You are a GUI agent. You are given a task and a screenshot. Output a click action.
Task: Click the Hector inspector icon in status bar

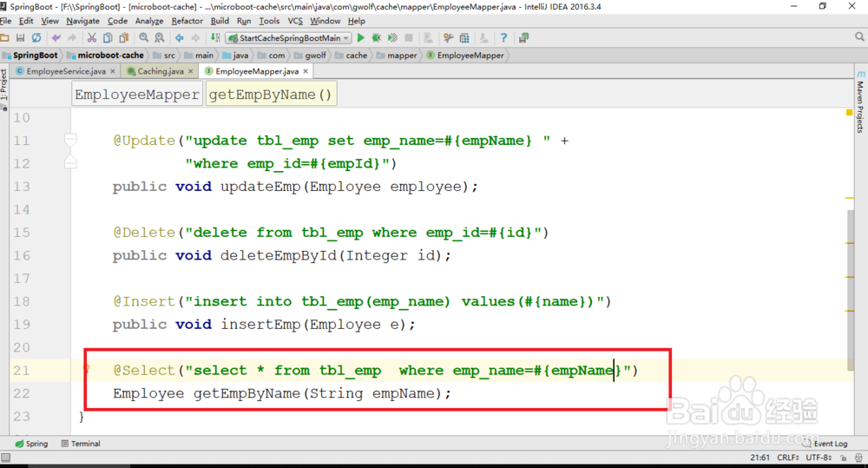(x=858, y=458)
